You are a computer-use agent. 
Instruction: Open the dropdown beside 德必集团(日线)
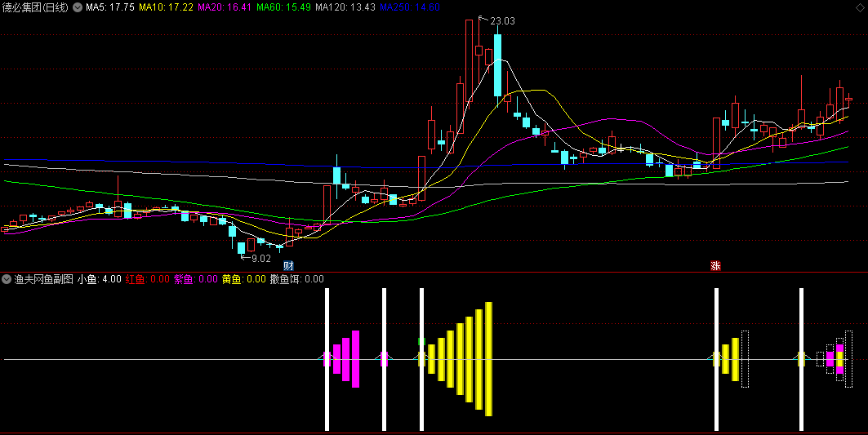78,7
